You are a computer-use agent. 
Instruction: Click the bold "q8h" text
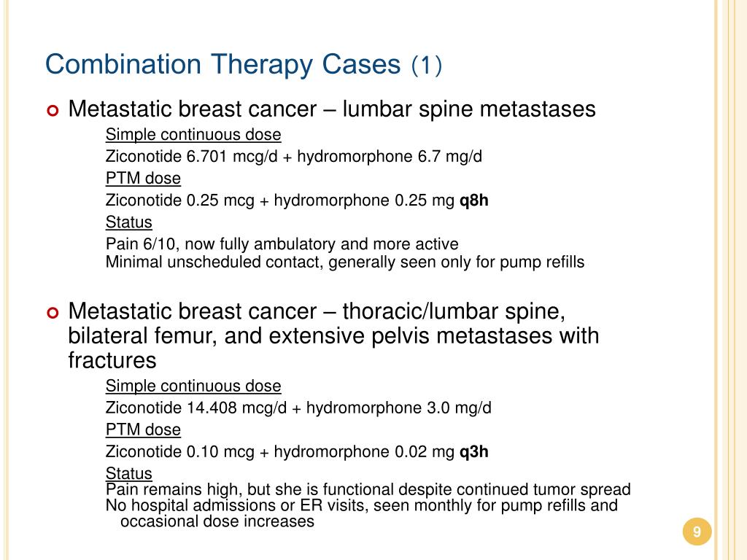(x=473, y=201)
